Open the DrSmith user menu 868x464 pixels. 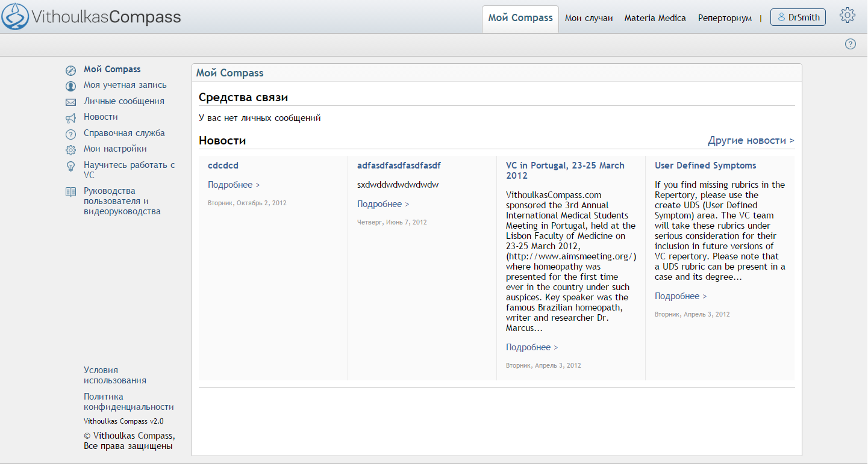coord(798,17)
